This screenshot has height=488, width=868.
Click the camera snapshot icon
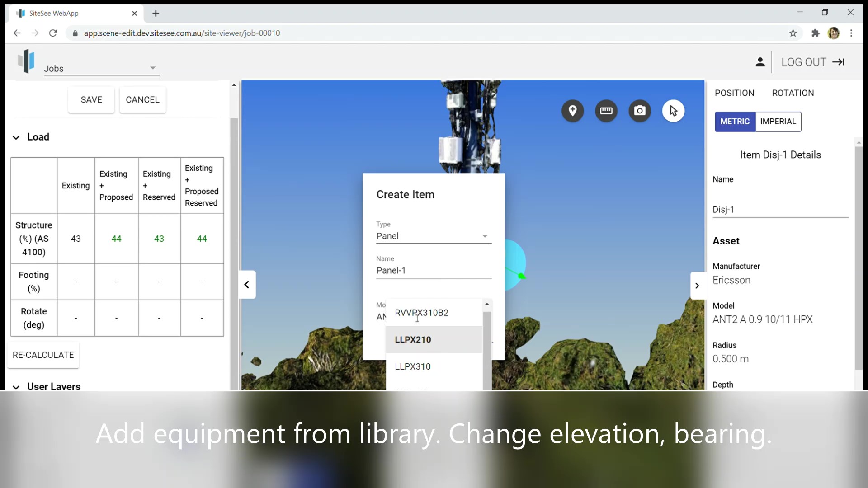(x=639, y=111)
